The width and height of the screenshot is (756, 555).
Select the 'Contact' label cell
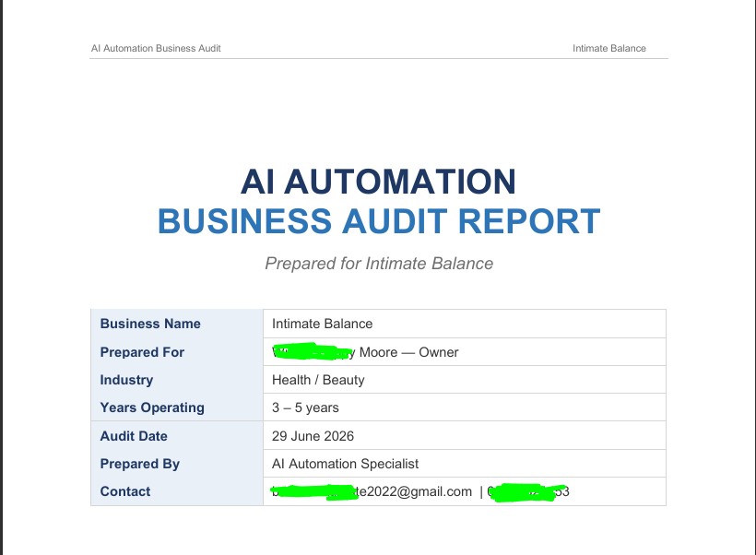click(177, 491)
